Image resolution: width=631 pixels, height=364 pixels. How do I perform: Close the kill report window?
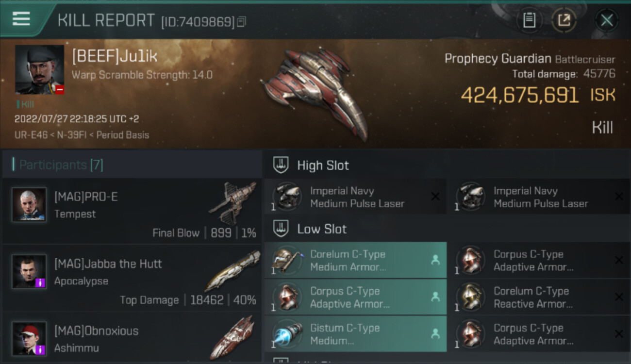pyautogui.click(x=607, y=20)
